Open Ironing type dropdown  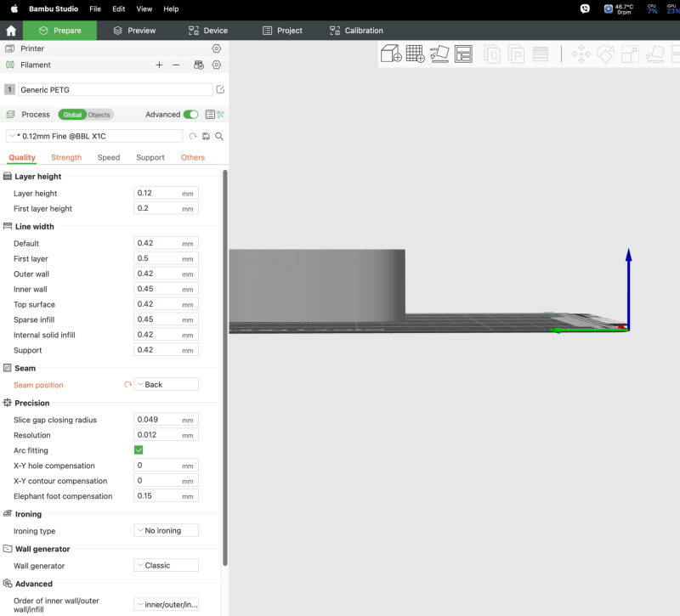pos(166,530)
